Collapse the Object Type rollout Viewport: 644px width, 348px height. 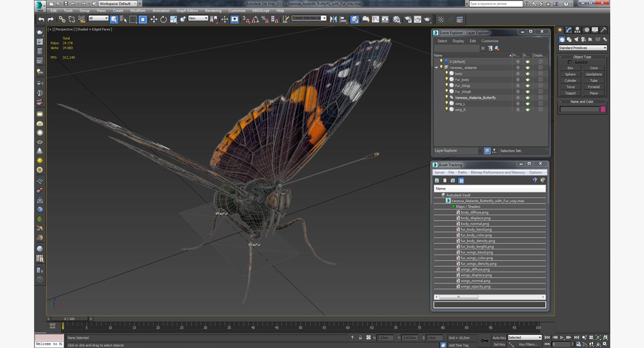coord(582,57)
